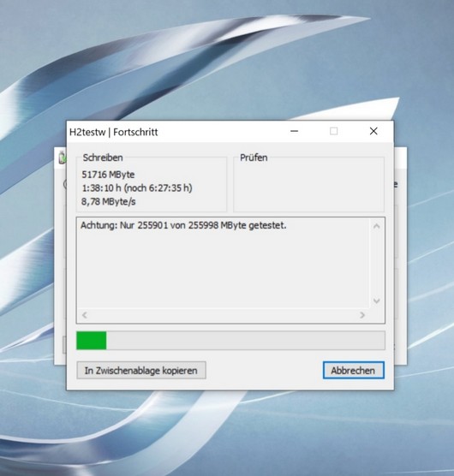Click the log scroll left arrow
Image resolution: width=454 pixels, height=476 pixels.
(85, 315)
